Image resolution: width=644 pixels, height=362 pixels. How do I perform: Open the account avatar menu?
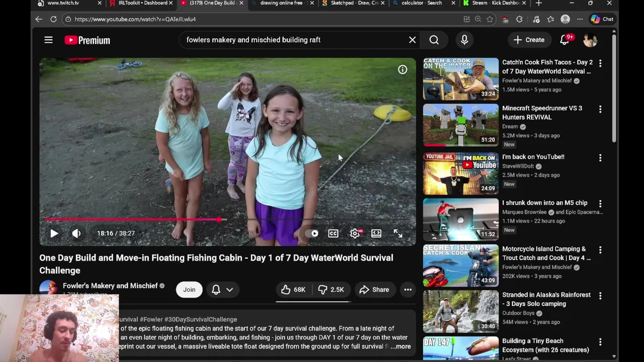click(590, 40)
